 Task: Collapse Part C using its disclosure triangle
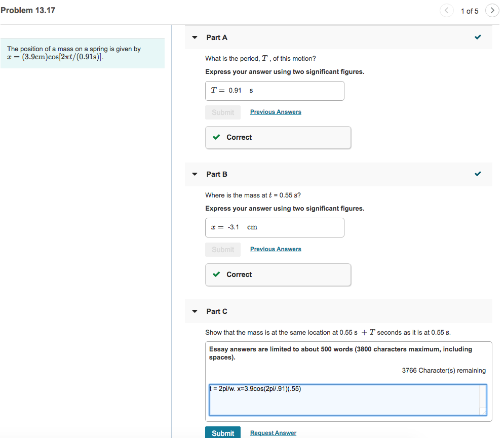click(x=195, y=311)
